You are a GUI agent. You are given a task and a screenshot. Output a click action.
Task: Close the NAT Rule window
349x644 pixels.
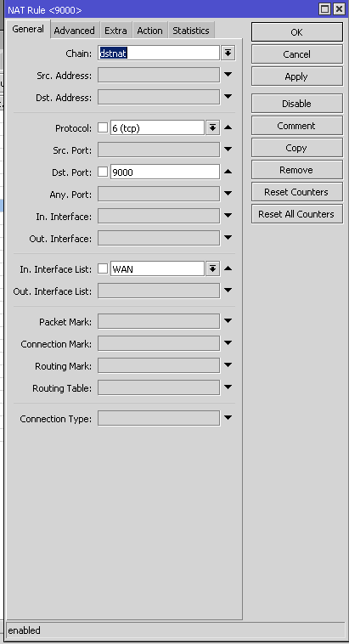339,9
